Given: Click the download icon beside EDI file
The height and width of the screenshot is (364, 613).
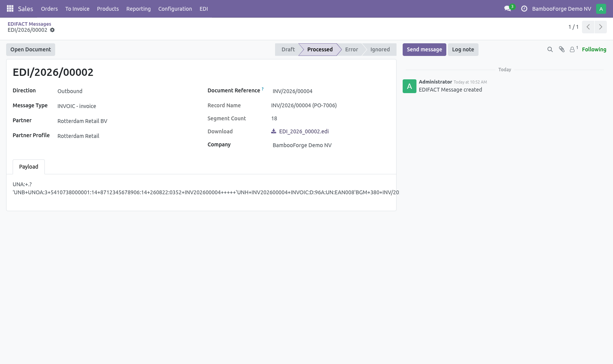Looking at the screenshot, I should [274, 131].
